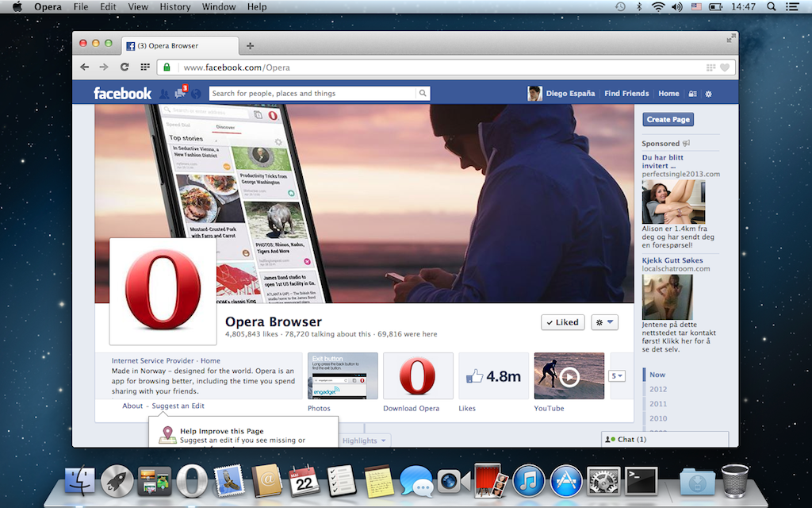Open the History menu in menu bar
This screenshot has height=508, width=812.
174,7
